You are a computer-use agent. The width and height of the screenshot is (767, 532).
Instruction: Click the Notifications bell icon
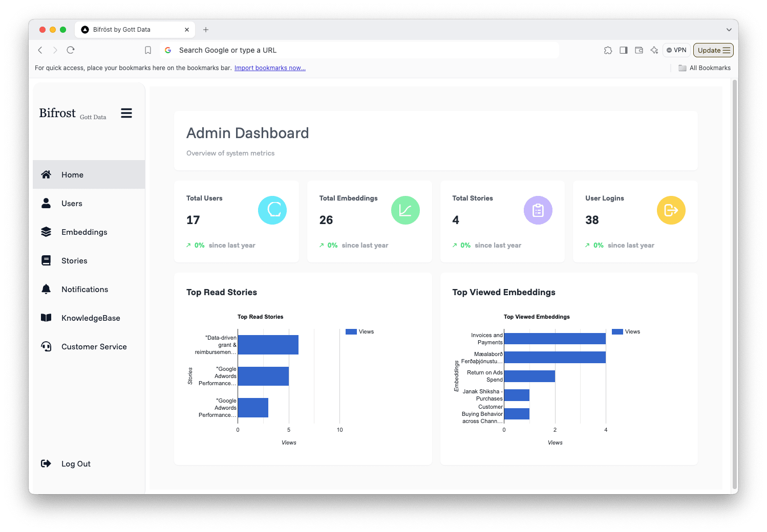point(46,289)
